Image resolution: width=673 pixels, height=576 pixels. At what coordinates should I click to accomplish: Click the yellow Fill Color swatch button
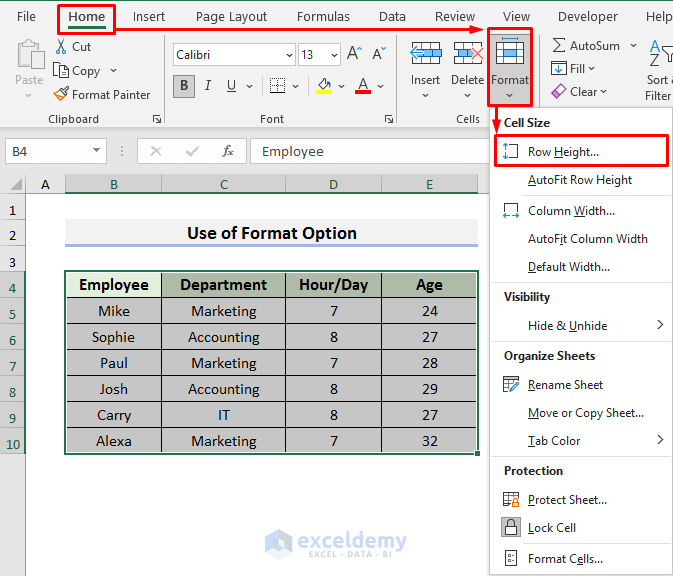point(324,86)
